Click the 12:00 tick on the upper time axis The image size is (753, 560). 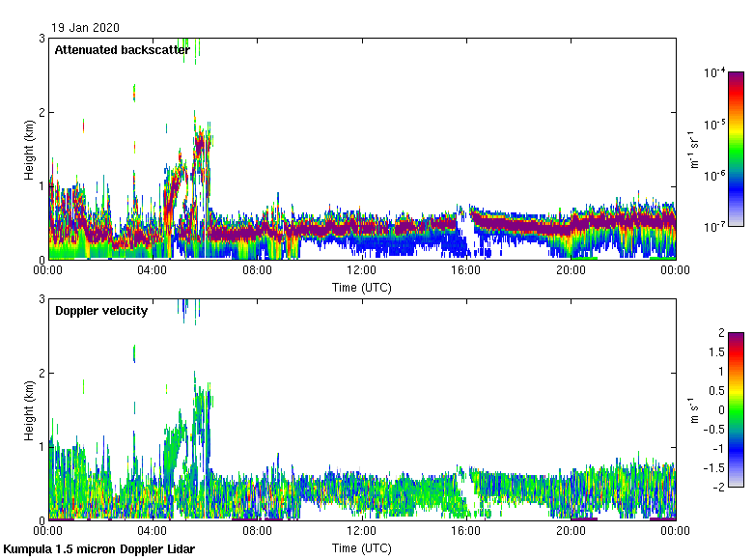[x=362, y=271]
